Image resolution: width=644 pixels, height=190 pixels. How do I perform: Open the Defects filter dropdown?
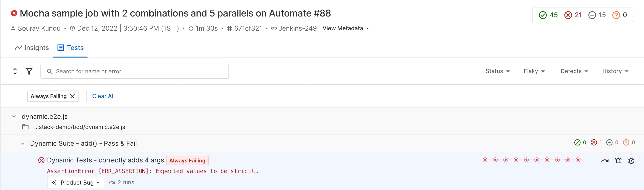click(574, 71)
